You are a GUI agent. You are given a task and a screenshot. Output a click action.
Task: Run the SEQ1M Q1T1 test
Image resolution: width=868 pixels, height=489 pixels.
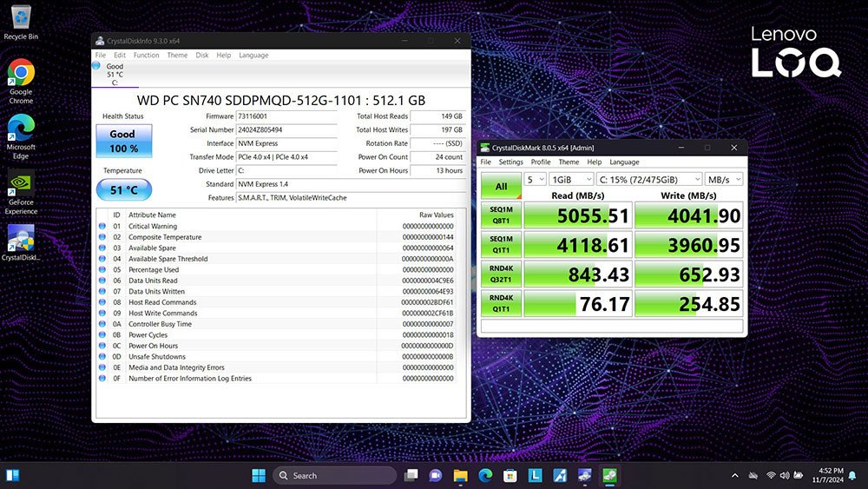(501, 245)
